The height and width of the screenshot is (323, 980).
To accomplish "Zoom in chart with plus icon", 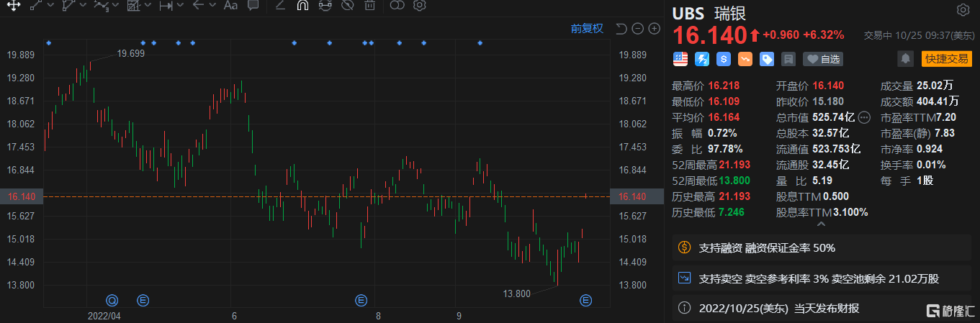I will [x=654, y=29].
